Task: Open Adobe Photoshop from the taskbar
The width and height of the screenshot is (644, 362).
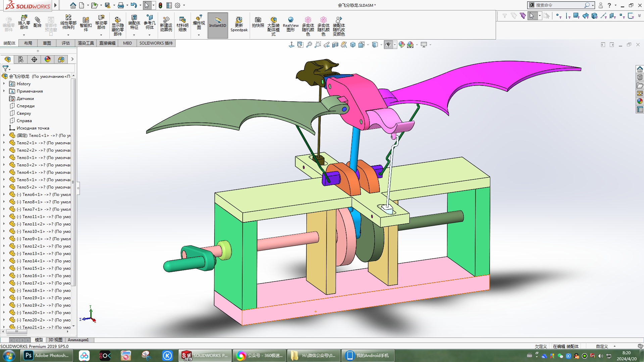Action: click(47, 355)
